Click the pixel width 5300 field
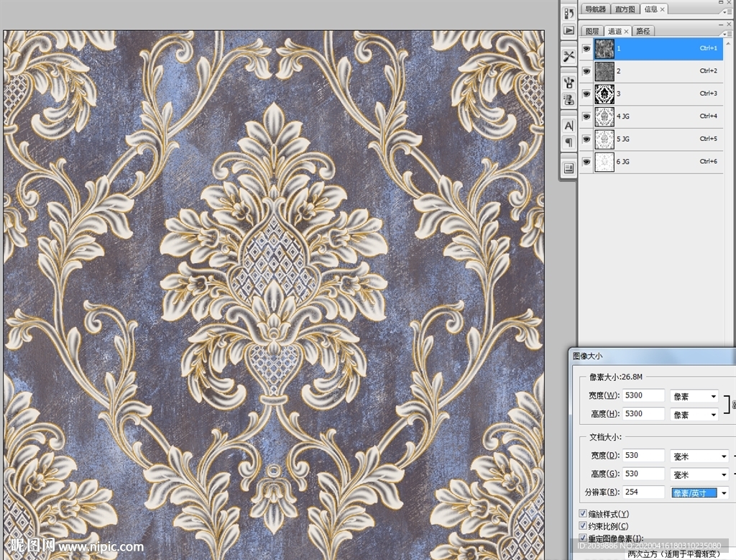736x560 pixels. pyautogui.click(x=643, y=395)
